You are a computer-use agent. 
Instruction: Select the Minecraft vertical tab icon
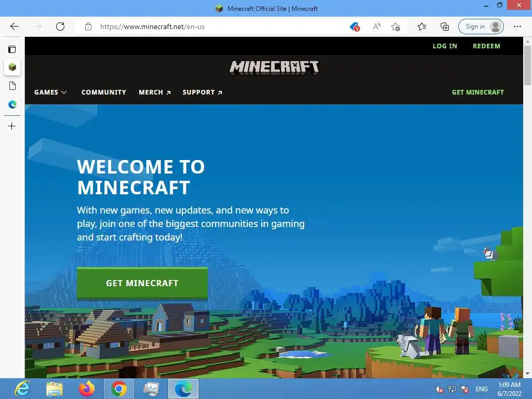coord(12,67)
